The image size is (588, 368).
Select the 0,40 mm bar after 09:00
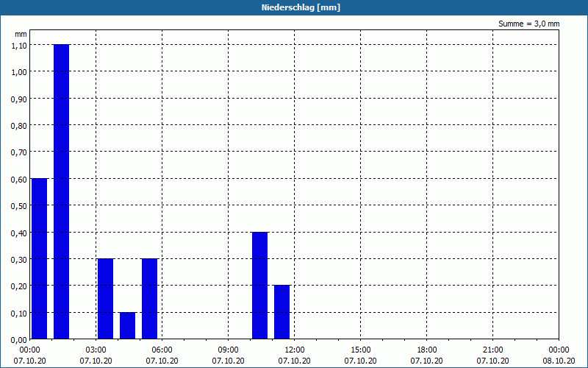[x=260, y=286]
